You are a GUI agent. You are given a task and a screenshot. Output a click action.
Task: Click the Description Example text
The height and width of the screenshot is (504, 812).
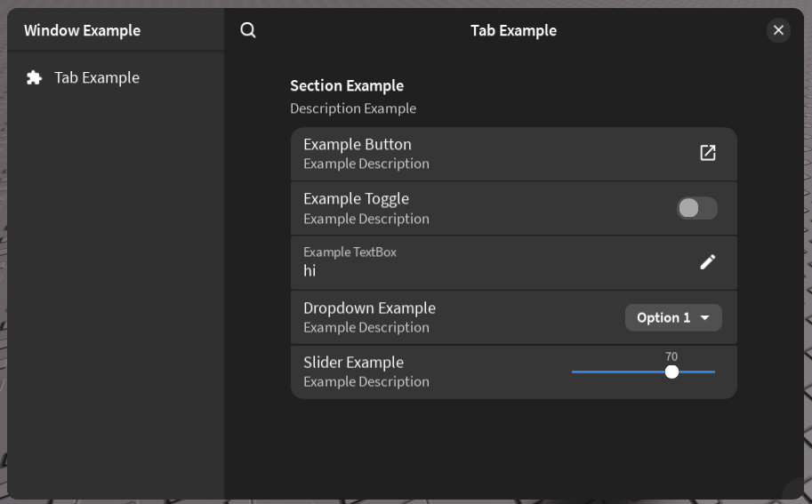pyautogui.click(x=353, y=108)
